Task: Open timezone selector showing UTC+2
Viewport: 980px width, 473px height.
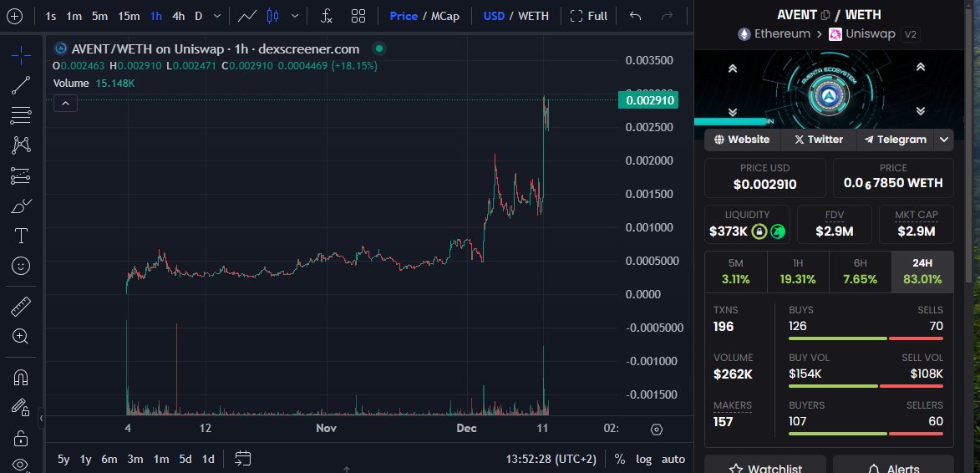Action: tap(551, 460)
